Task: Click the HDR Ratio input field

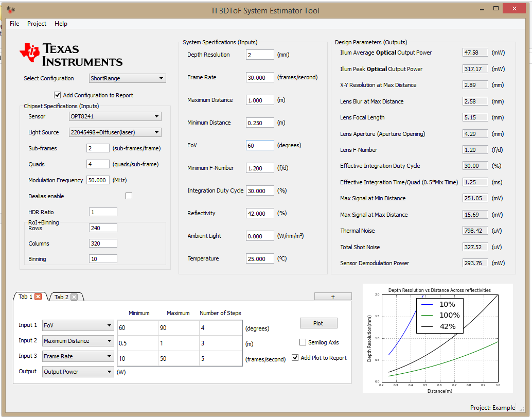Action: (103, 212)
